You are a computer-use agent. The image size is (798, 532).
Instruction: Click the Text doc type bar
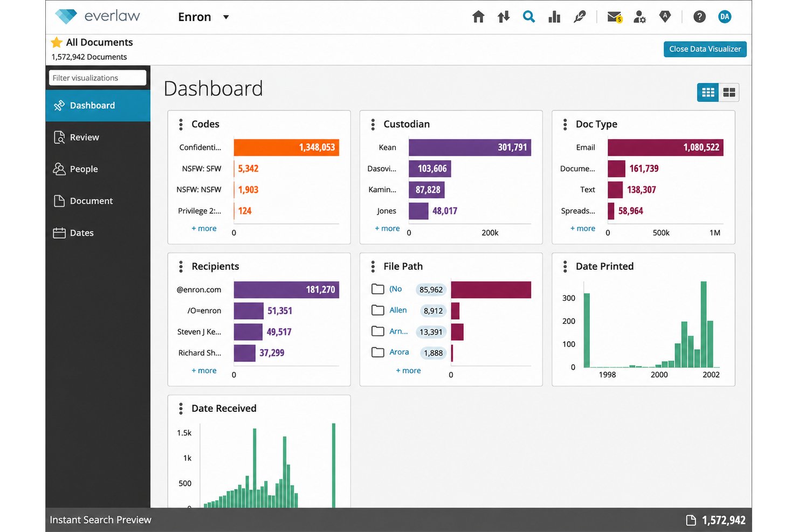pos(615,190)
